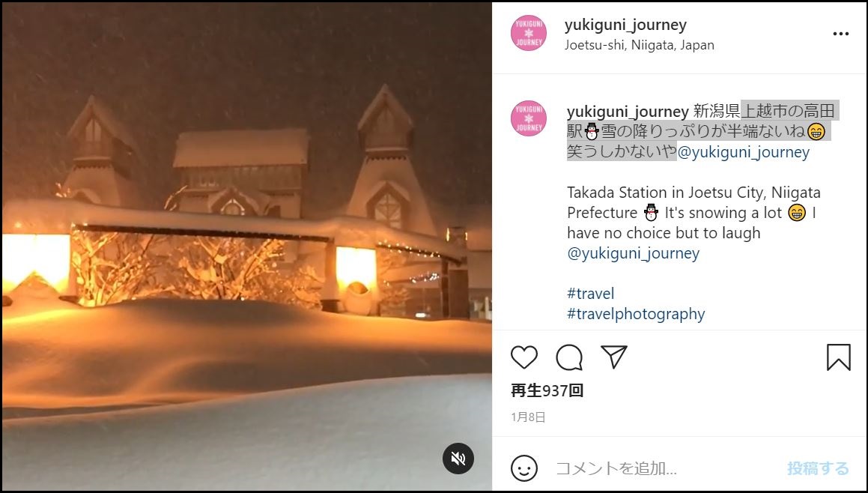The height and width of the screenshot is (493, 868).
Task: Like the post with the heart icon
Action: (523, 357)
